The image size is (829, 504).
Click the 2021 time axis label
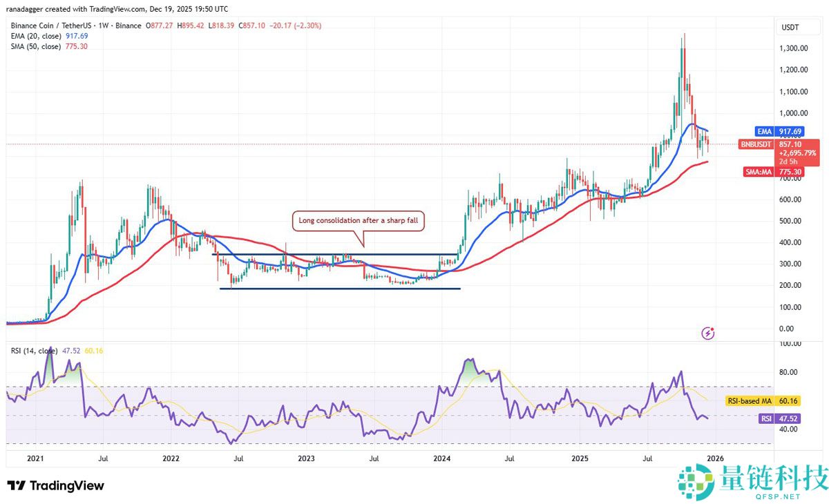[35, 458]
